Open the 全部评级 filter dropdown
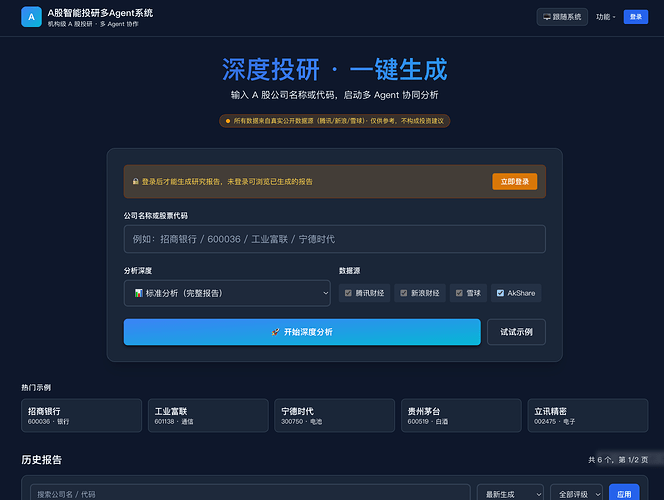The image size is (664, 500). (576, 494)
